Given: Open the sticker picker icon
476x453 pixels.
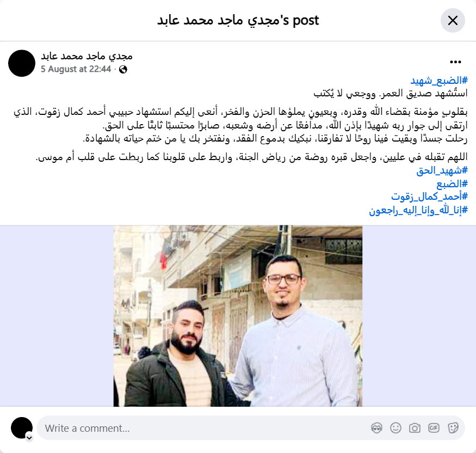Looking at the screenshot, I should coord(453,428).
